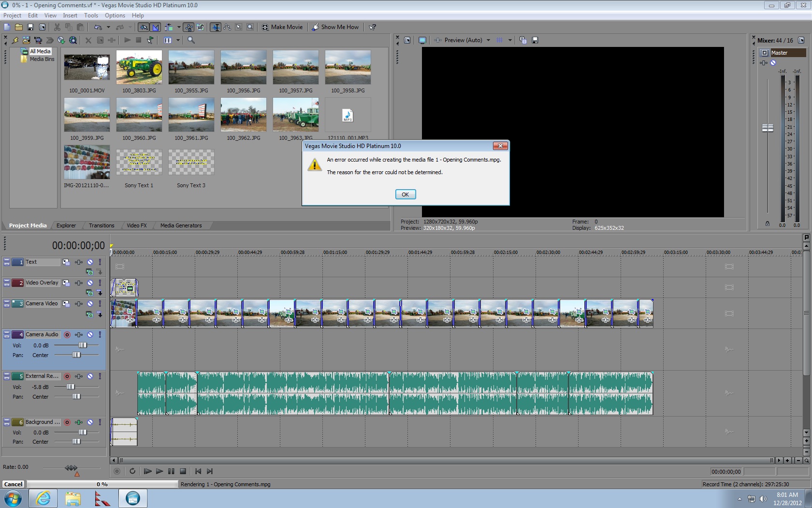This screenshot has height=508, width=812.
Task: Open the Project Properties icon
Action: click(x=42, y=27)
